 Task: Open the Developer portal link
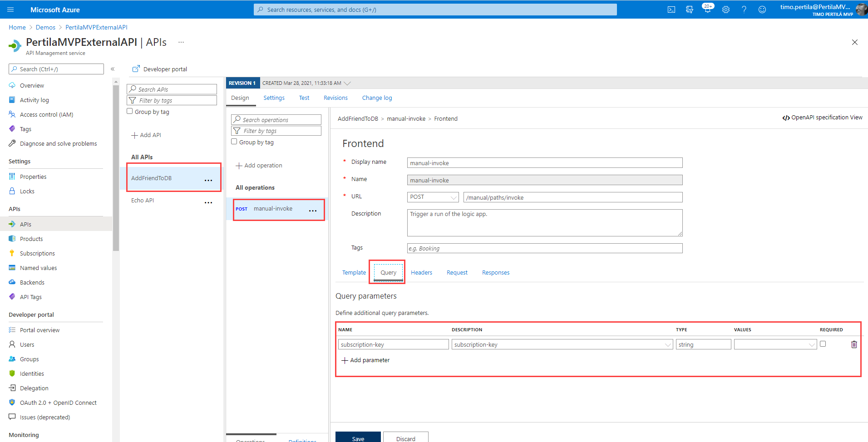(160, 69)
